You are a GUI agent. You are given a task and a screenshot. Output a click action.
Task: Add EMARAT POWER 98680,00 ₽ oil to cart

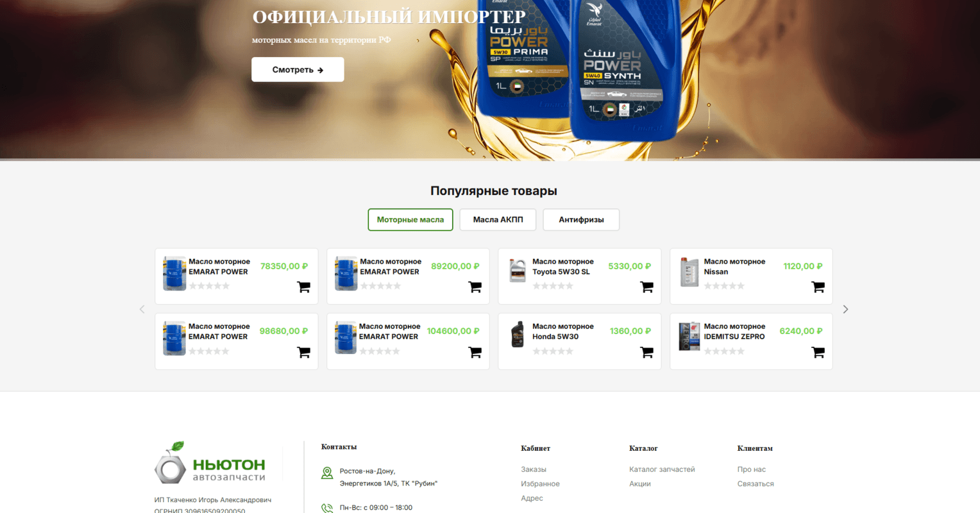304,352
